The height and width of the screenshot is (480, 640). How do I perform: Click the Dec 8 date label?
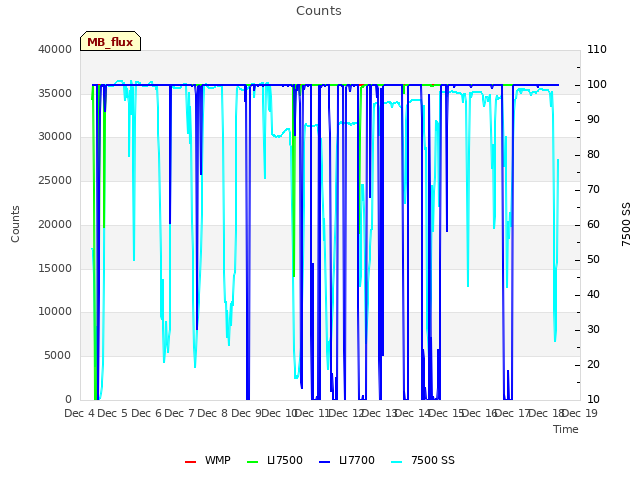tap(213, 414)
